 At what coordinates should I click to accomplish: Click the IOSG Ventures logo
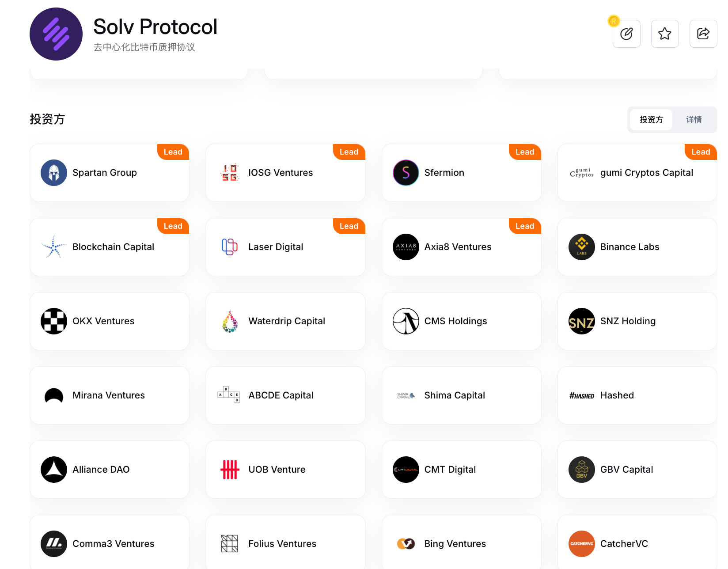click(x=230, y=173)
